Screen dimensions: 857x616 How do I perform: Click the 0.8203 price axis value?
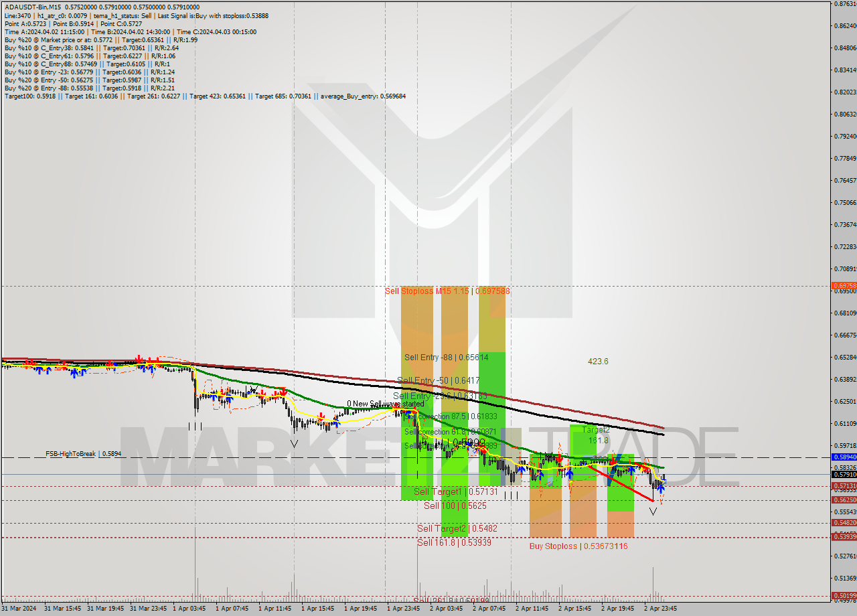(x=844, y=92)
